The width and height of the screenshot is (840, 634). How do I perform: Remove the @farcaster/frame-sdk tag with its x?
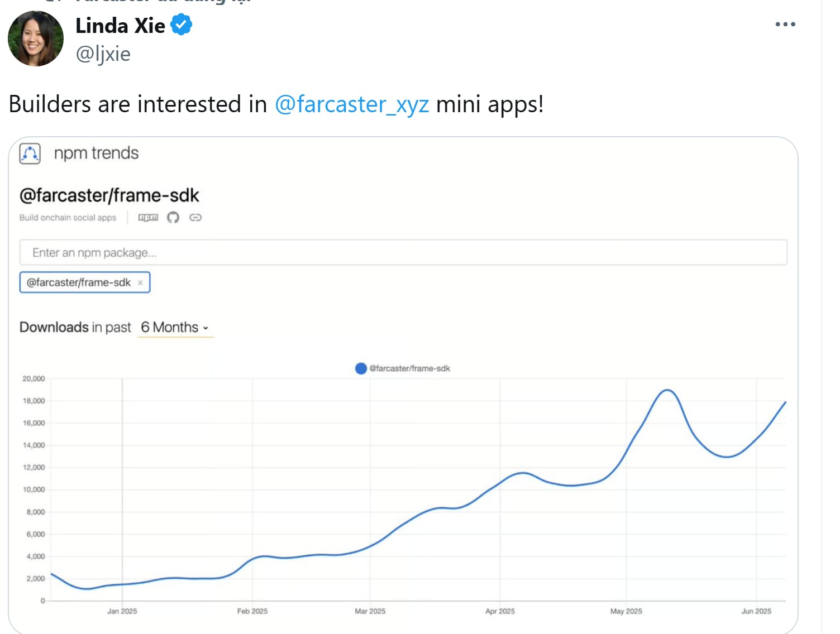[x=140, y=283]
